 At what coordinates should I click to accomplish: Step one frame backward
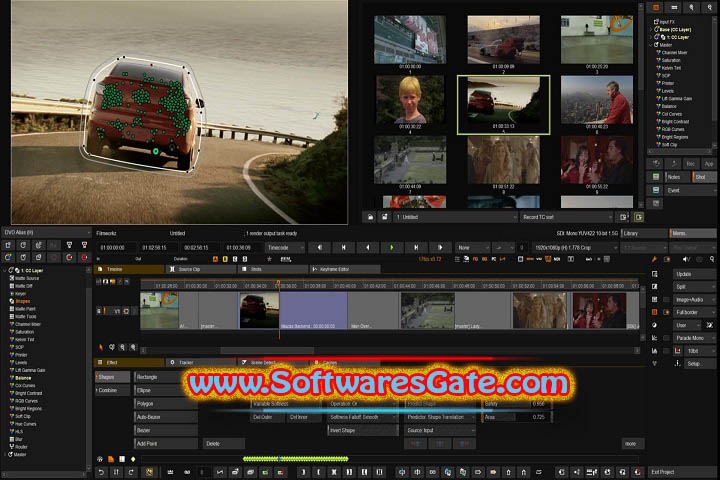[368, 248]
